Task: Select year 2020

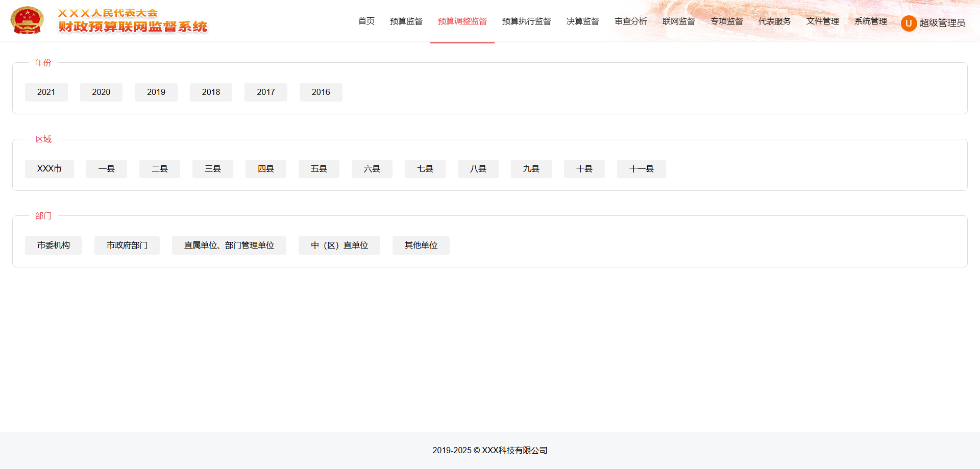Action: [101, 92]
